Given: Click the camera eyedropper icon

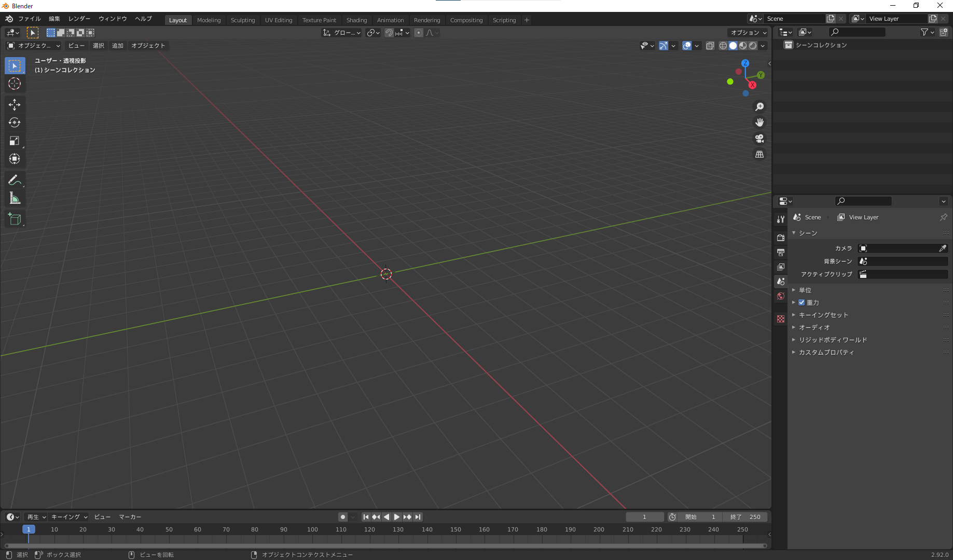Looking at the screenshot, I should (943, 248).
